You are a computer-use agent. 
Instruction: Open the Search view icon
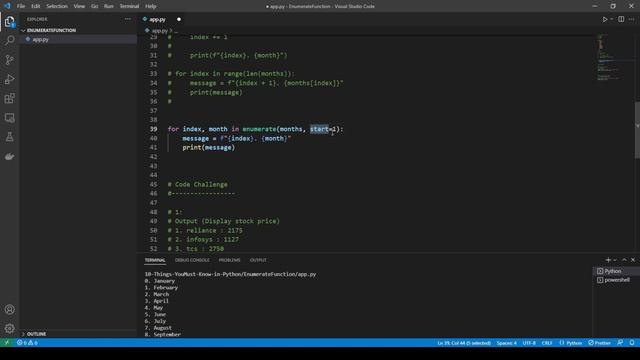coord(10,40)
